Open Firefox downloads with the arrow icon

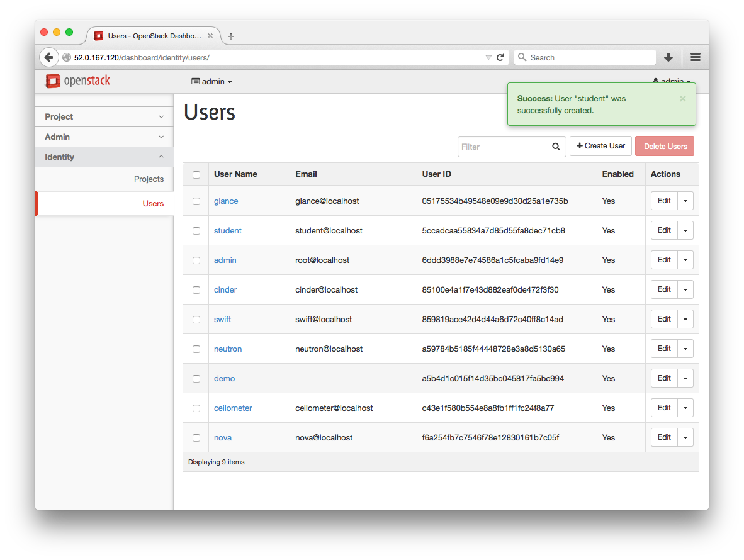click(668, 57)
